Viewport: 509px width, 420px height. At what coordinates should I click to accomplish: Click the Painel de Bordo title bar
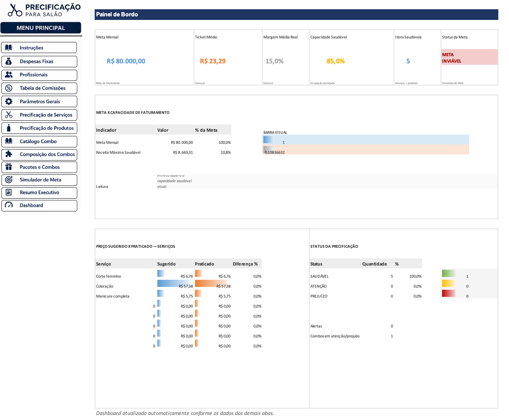pyautogui.click(x=297, y=15)
